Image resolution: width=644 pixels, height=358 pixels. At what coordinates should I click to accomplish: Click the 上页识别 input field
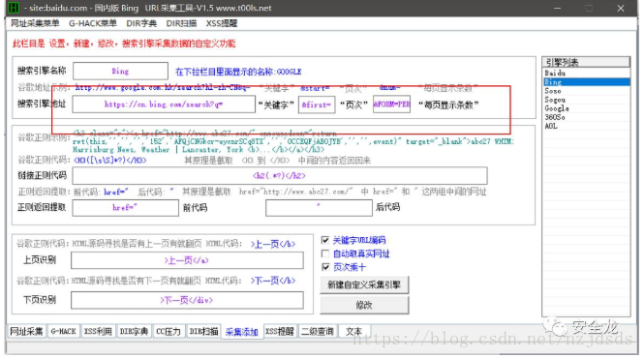187,260
